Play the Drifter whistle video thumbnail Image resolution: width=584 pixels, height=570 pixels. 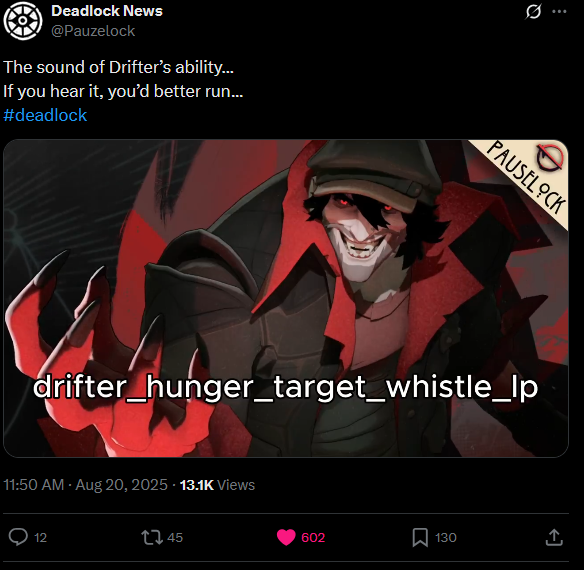pos(286,298)
